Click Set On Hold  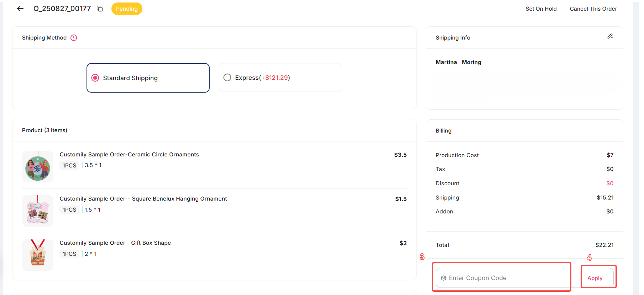[x=541, y=9]
